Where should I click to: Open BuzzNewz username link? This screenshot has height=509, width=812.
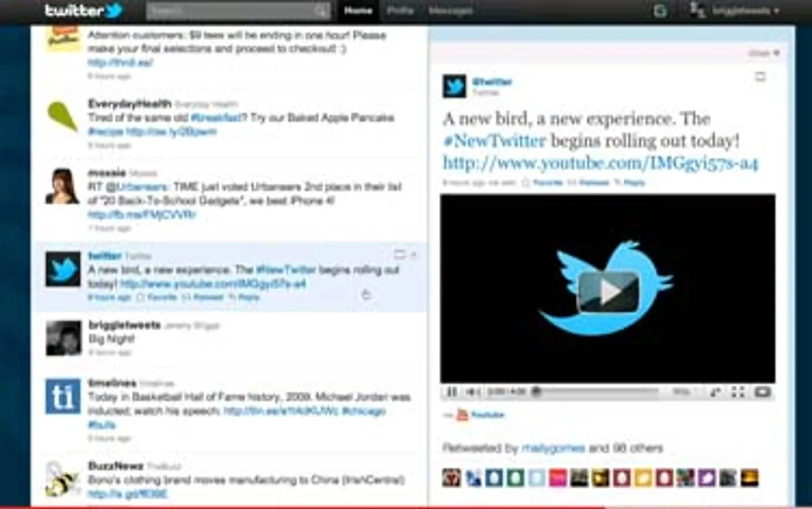116,466
